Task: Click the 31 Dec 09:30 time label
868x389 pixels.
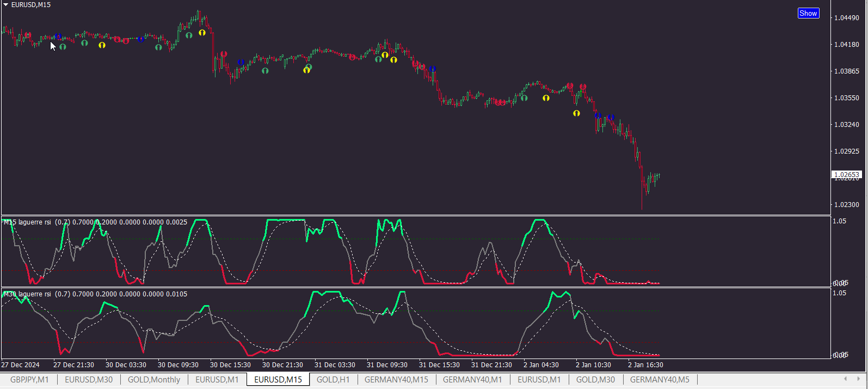Action: point(387,365)
